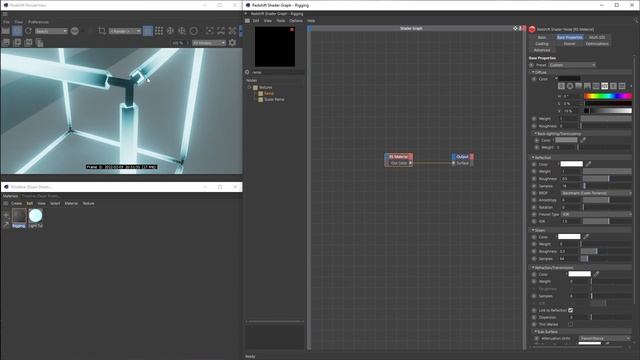
Task: Click the eyedropper next to Reflection Color
Action: 588,164
